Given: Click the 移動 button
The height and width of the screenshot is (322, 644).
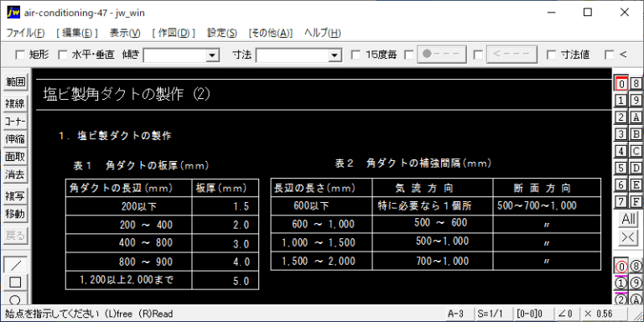Looking at the screenshot, I should (x=15, y=214).
